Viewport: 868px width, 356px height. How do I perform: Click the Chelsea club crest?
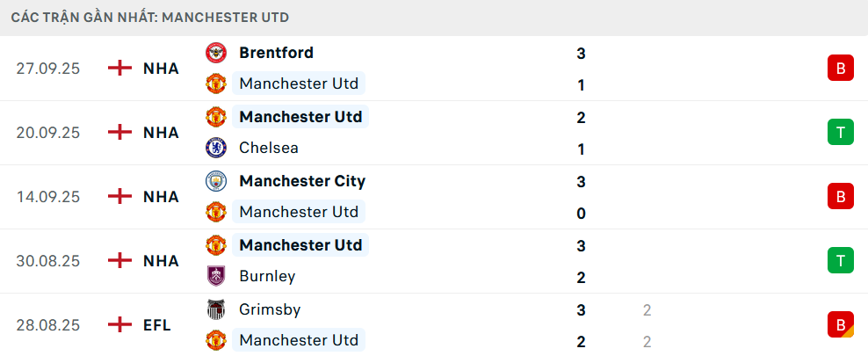coord(215,148)
